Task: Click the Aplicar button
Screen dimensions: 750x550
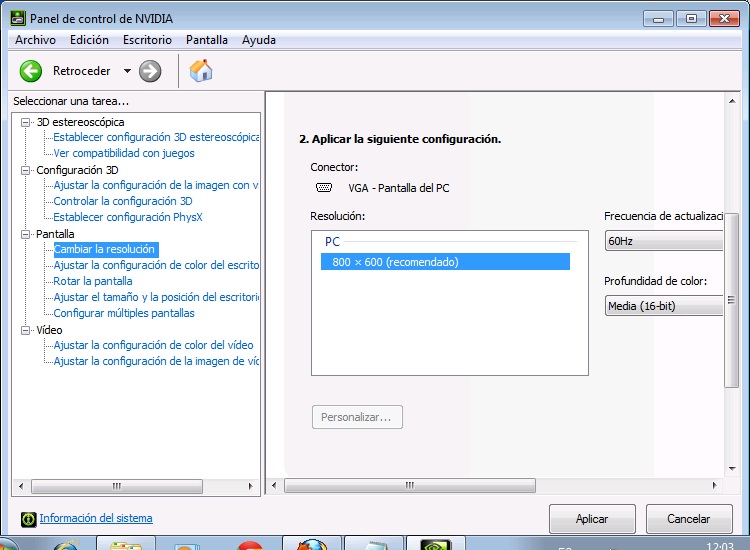Action: [592, 519]
